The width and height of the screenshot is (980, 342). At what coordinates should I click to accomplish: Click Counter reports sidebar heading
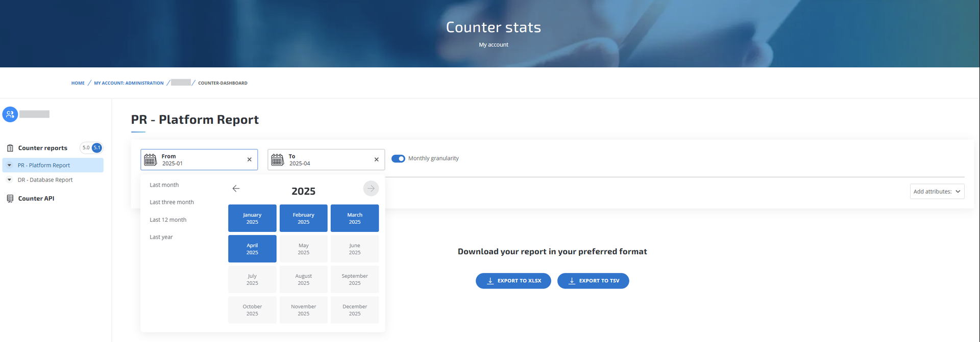click(43, 148)
